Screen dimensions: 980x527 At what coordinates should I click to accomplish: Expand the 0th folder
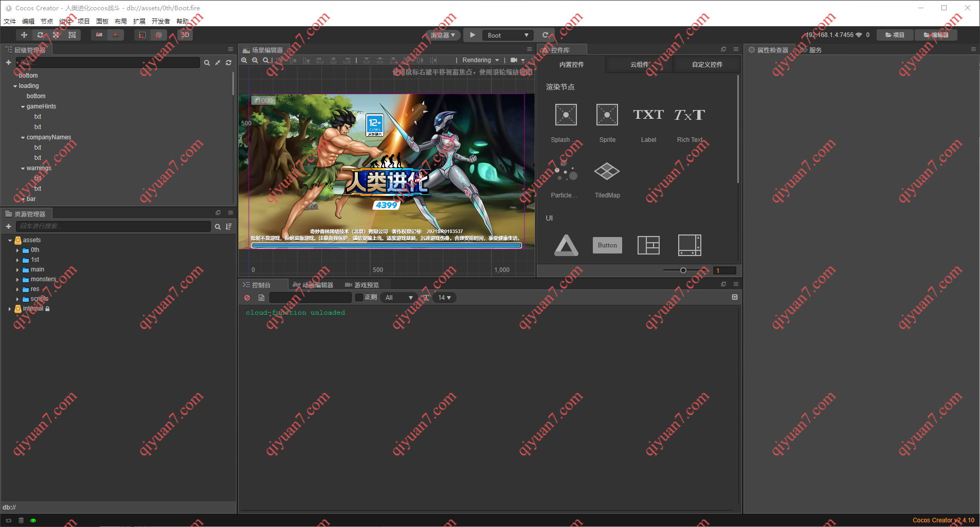17,250
